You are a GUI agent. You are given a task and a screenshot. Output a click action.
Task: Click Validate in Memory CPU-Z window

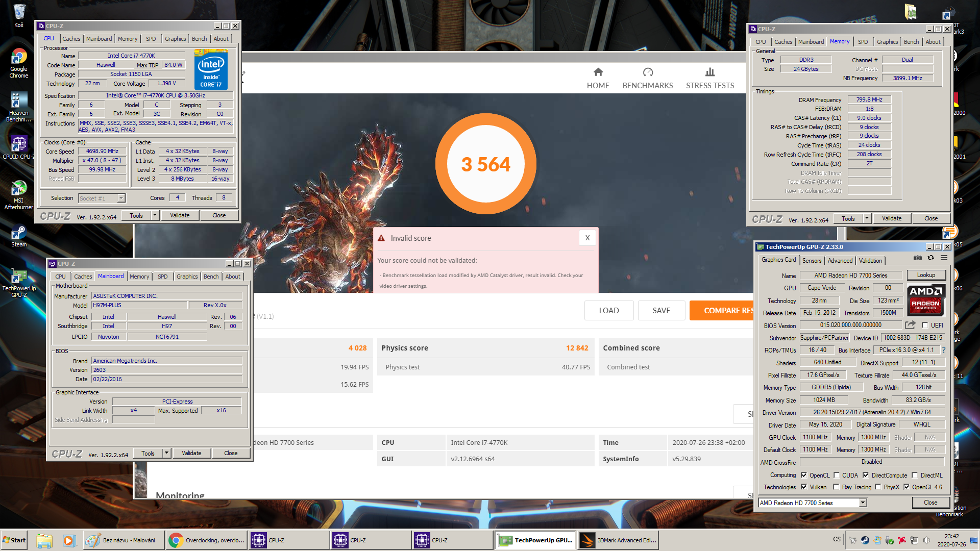click(x=892, y=218)
